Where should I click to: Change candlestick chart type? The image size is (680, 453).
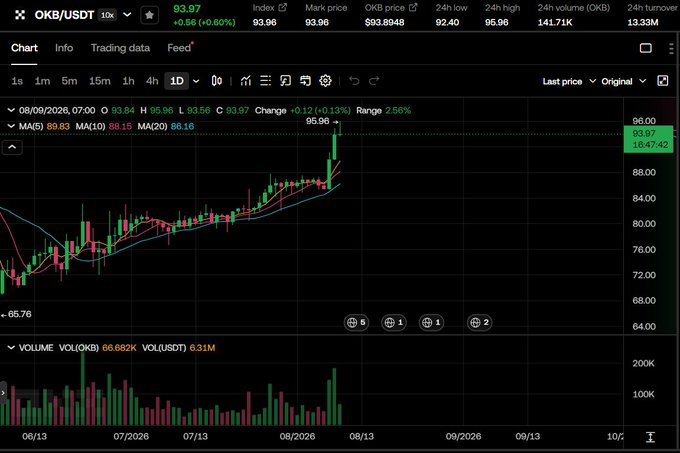[x=217, y=81]
